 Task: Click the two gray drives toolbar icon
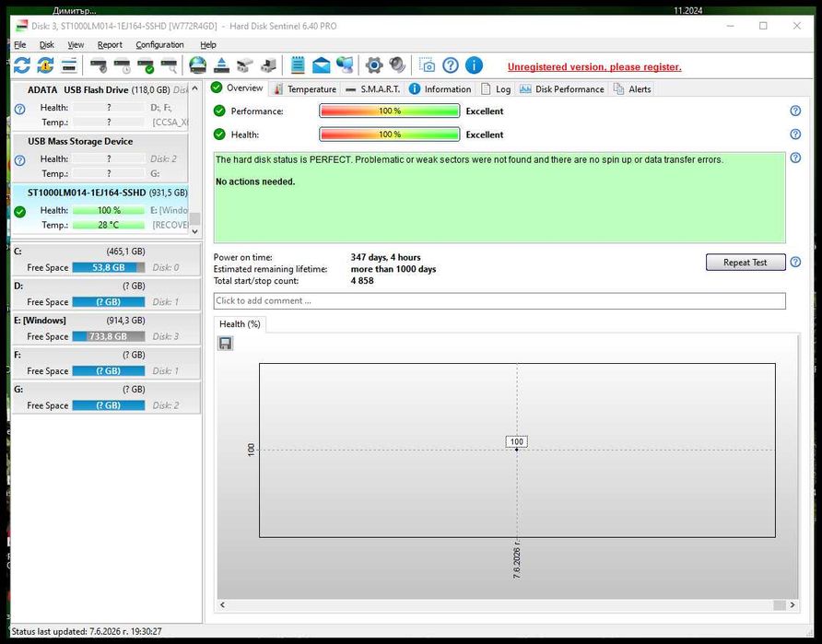[245, 65]
